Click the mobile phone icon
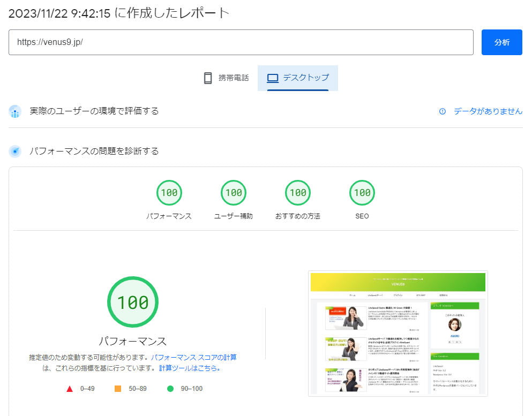Image resolution: width=532 pixels, height=416 pixels. pos(208,78)
